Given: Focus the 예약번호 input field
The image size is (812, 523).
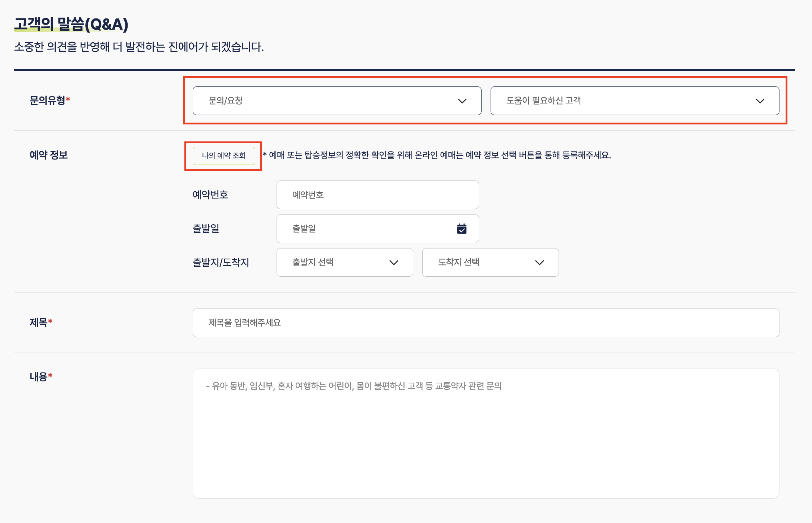Looking at the screenshot, I should [x=377, y=195].
